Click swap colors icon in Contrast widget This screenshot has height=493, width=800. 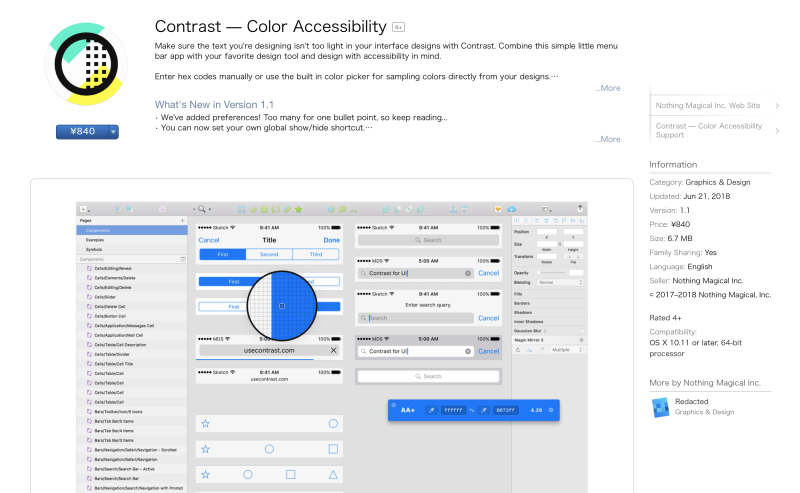tap(472, 410)
